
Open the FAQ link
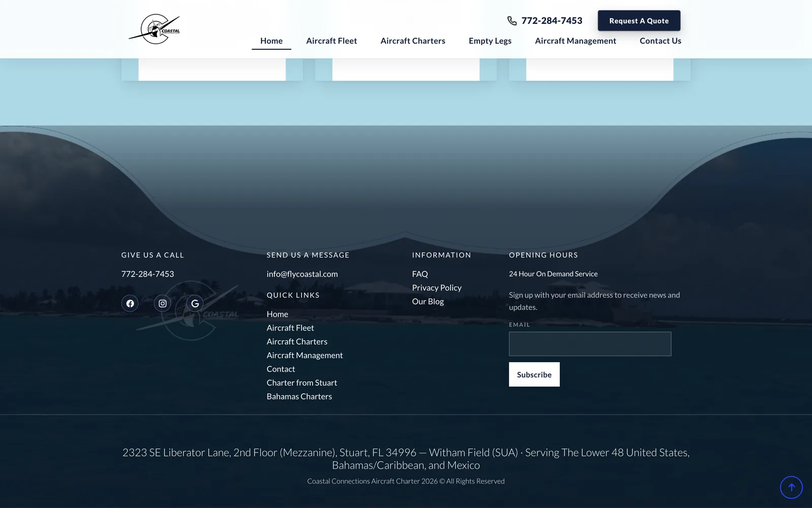click(x=420, y=274)
